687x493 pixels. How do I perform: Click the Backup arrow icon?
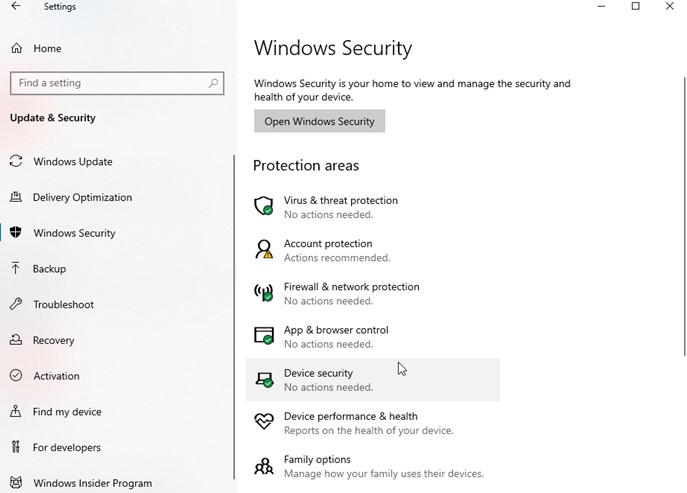[x=16, y=268]
